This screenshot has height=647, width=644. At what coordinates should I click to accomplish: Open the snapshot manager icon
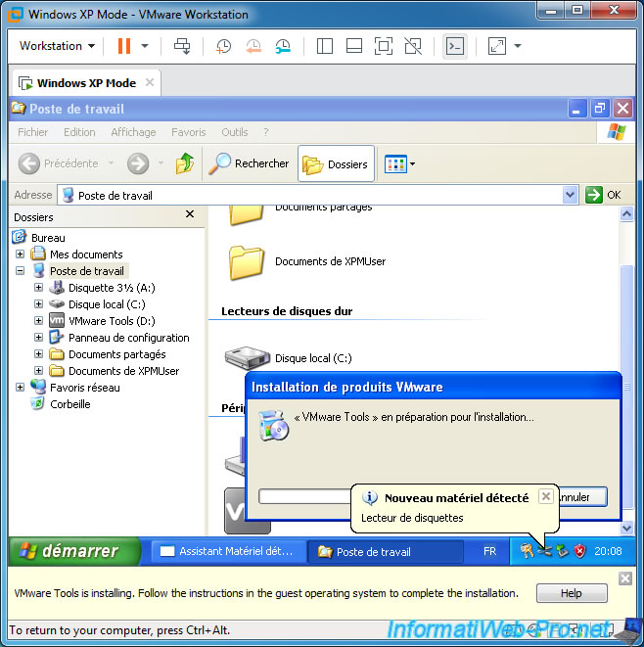point(283,46)
